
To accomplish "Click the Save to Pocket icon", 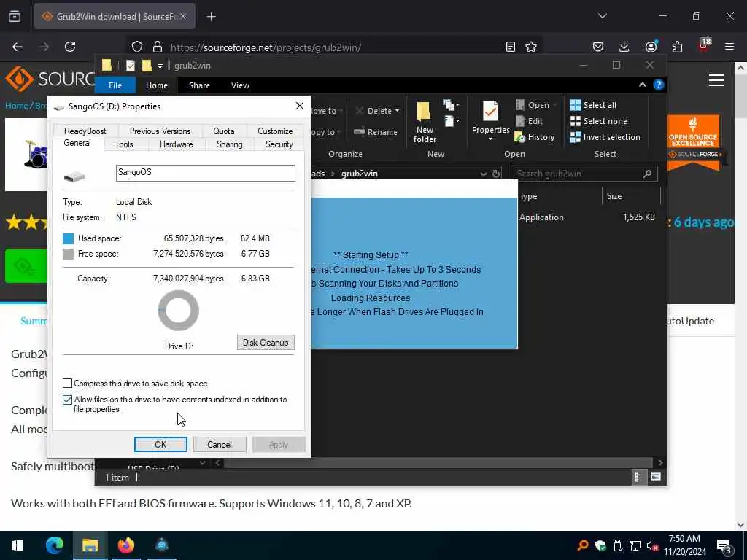I will pos(598,47).
